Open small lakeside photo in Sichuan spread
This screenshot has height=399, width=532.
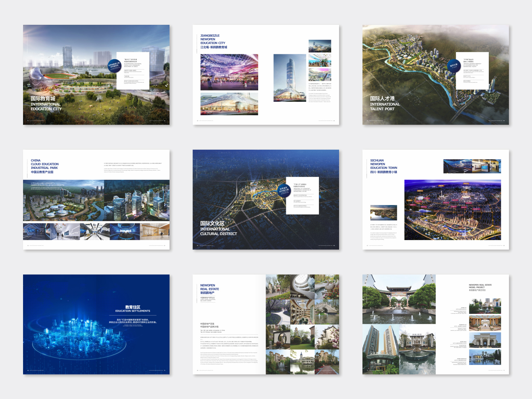[x=383, y=213]
